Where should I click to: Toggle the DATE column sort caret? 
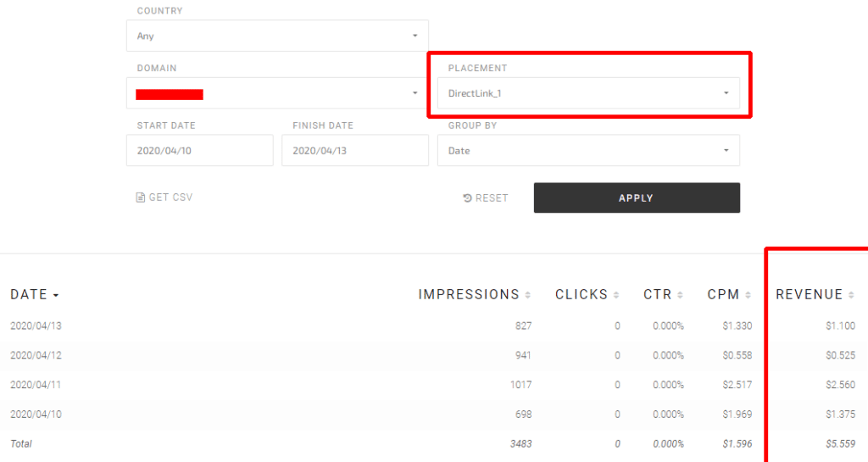point(56,296)
